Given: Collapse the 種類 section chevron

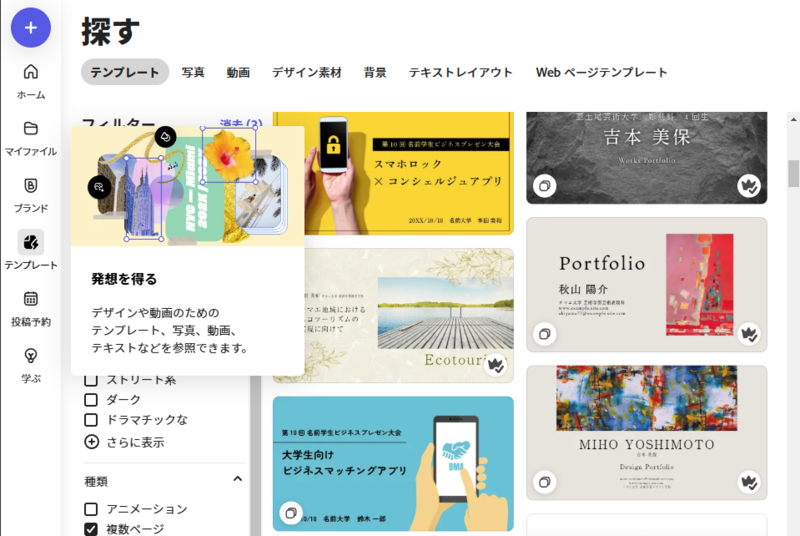Looking at the screenshot, I should pyautogui.click(x=238, y=479).
